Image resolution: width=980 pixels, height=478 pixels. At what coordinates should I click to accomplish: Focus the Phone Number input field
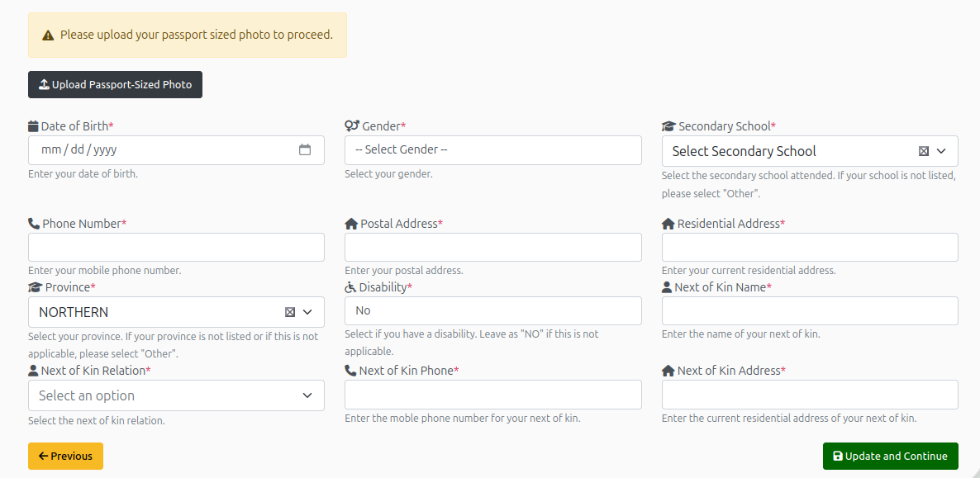176,248
